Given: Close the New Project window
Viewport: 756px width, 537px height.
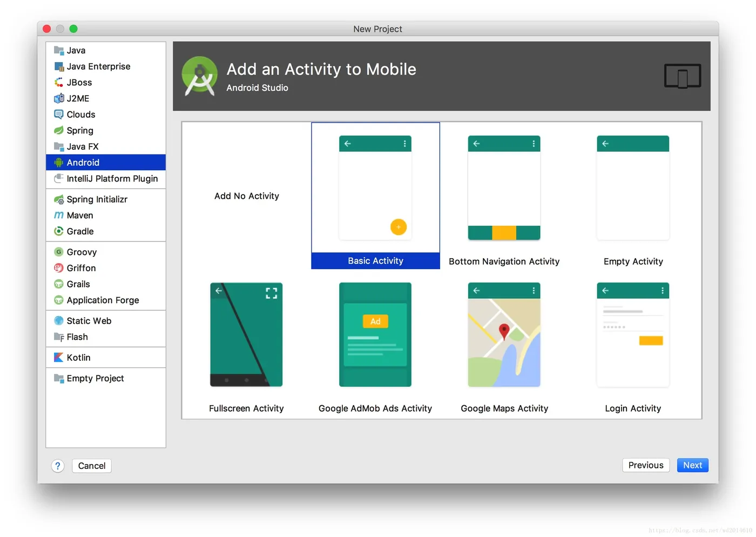Looking at the screenshot, I should 47,29.
